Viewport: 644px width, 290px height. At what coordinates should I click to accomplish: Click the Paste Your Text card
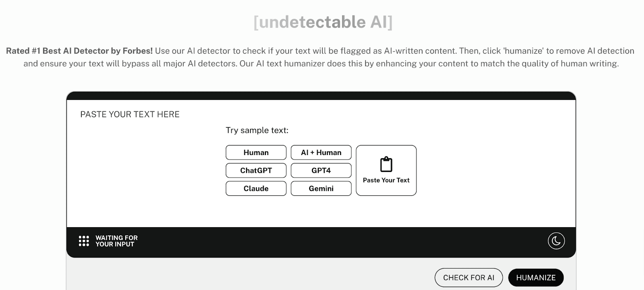(x=386, y=170)
